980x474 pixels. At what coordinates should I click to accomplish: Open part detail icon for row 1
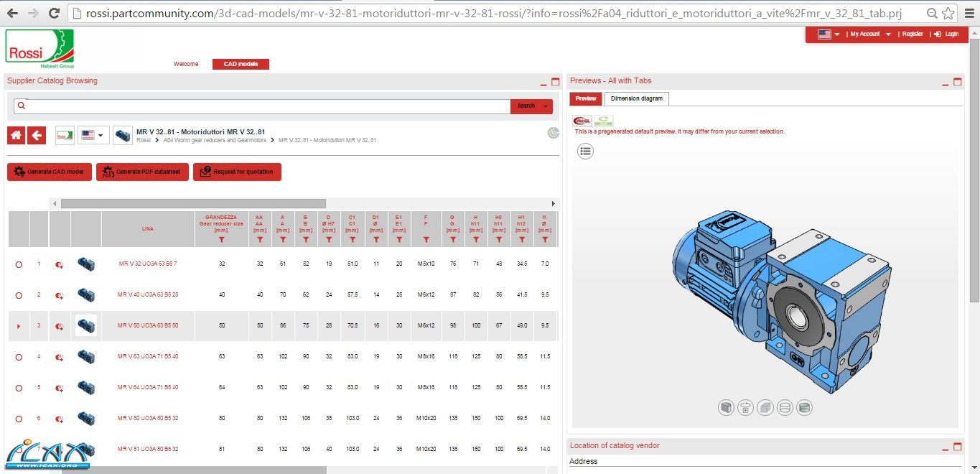click(x=60, y=264)
